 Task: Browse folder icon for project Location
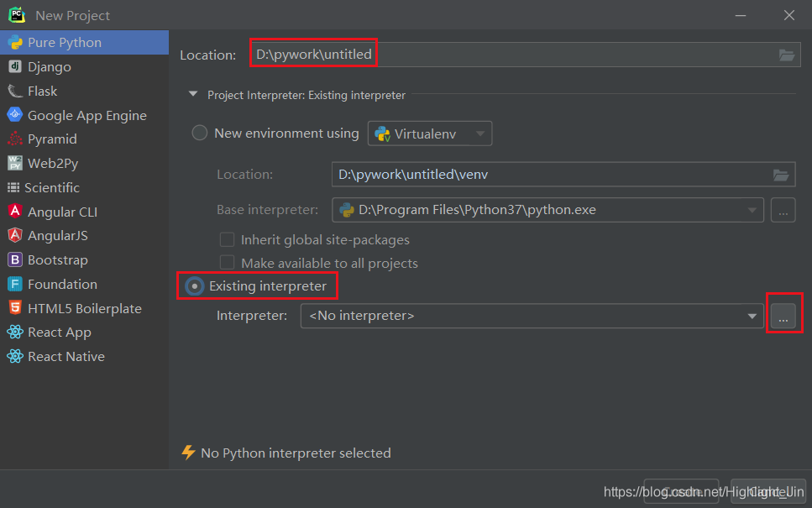pyautogui.click(x=786, y=55)
